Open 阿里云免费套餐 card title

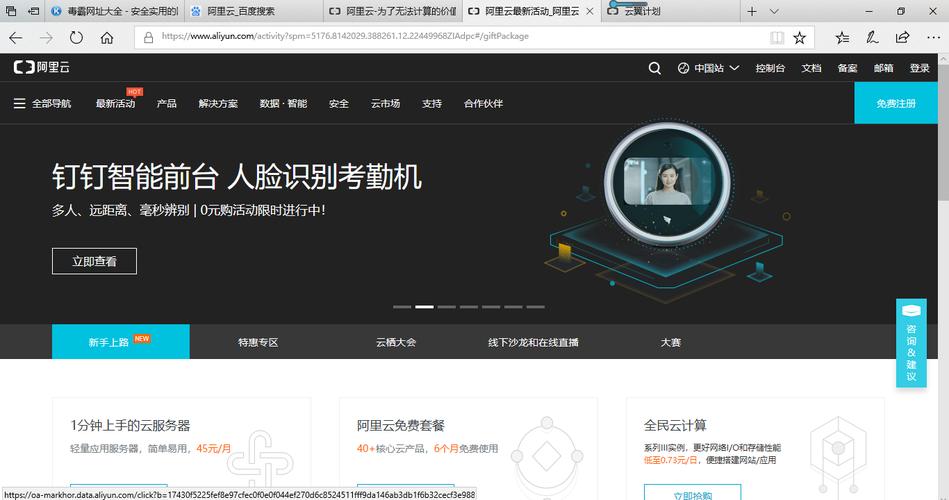click(401, 426)
